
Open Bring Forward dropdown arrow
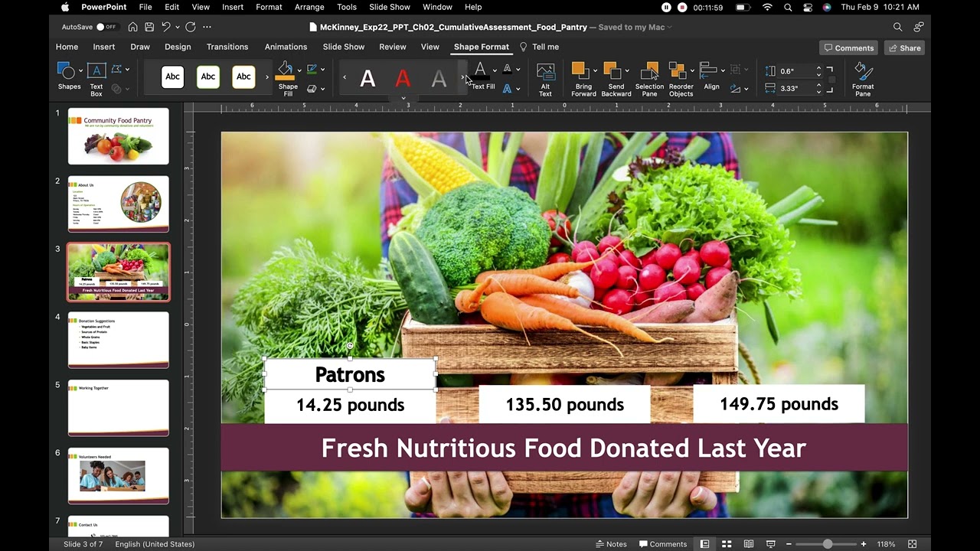coord(595,71)
